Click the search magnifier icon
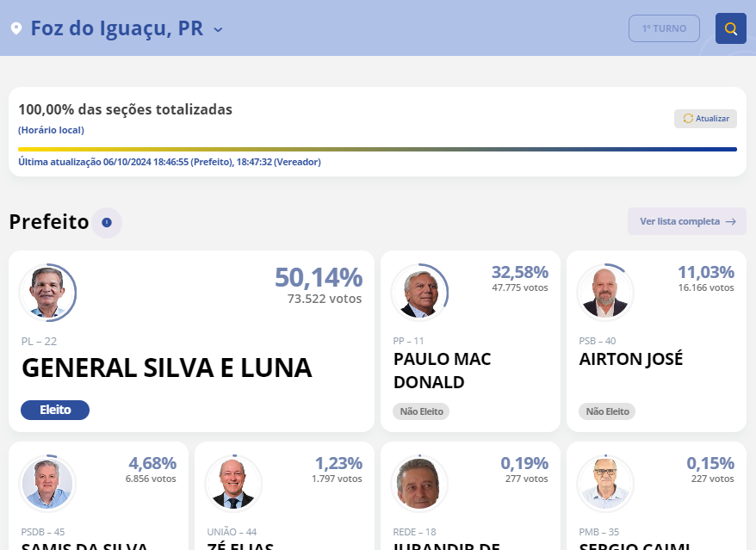 click(x=731, y=28)
